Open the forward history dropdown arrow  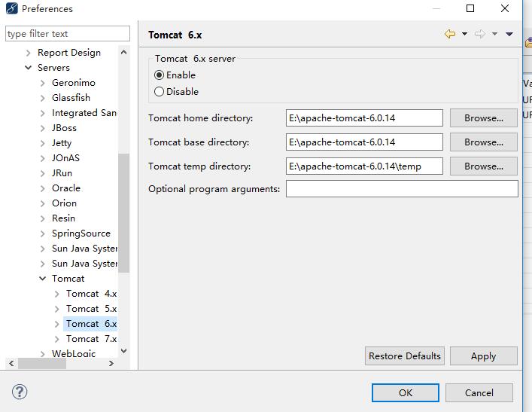(x=494, y=34)
